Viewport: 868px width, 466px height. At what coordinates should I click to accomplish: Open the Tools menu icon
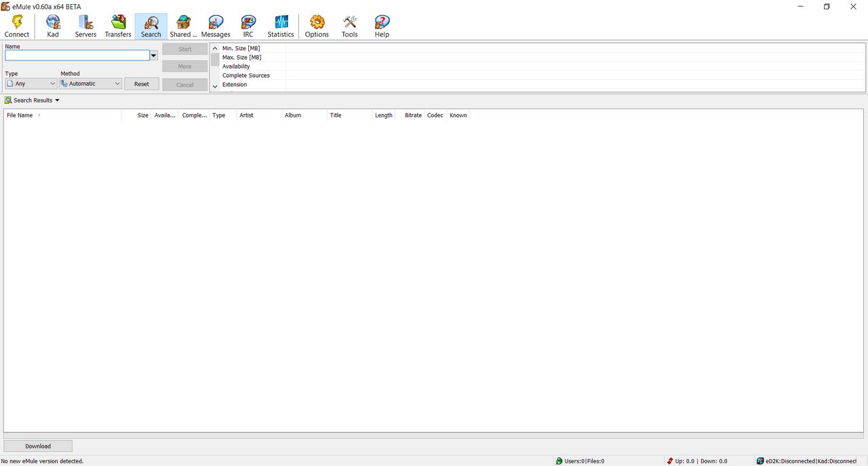pos(349,25)
